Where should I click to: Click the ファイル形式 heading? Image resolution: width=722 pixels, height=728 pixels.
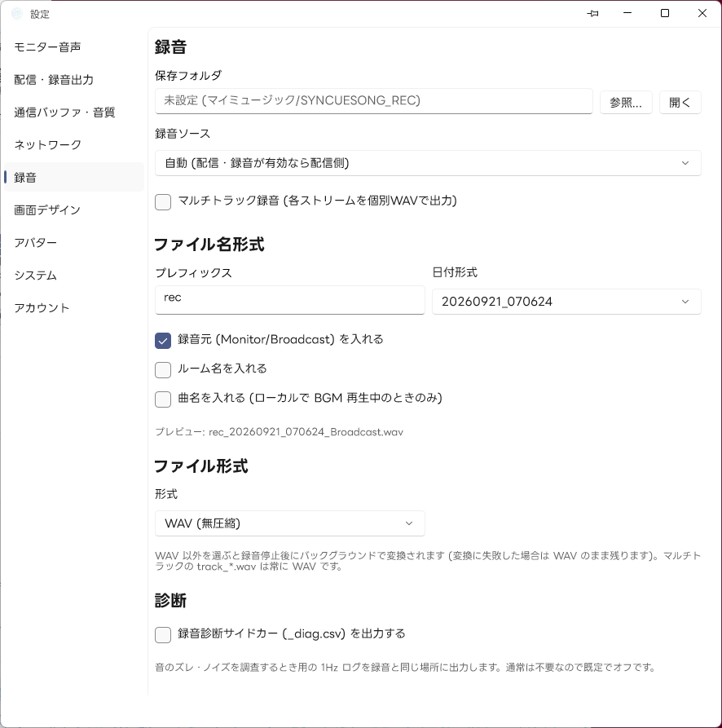[201, 466]
